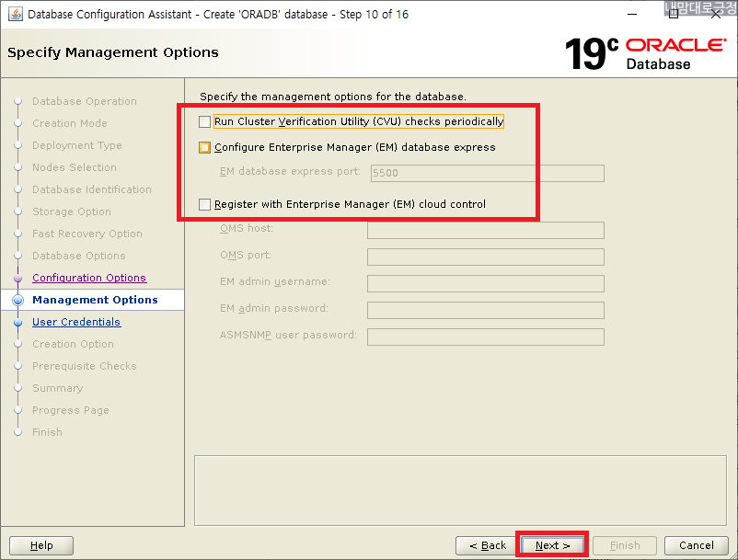
Task: Click the Oracle 19c Database logo
Action: tap(645, 53)
